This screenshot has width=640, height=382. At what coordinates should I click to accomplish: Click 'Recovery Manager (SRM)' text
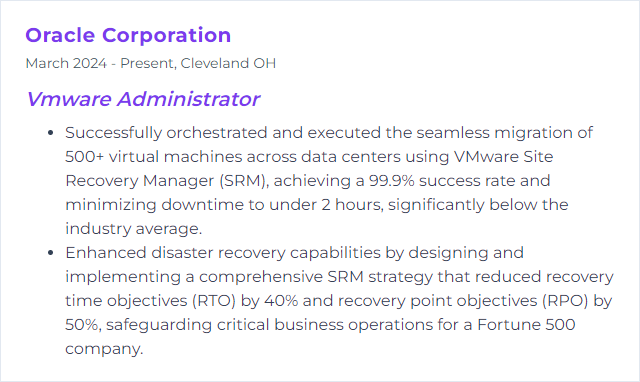coord(165,181)
